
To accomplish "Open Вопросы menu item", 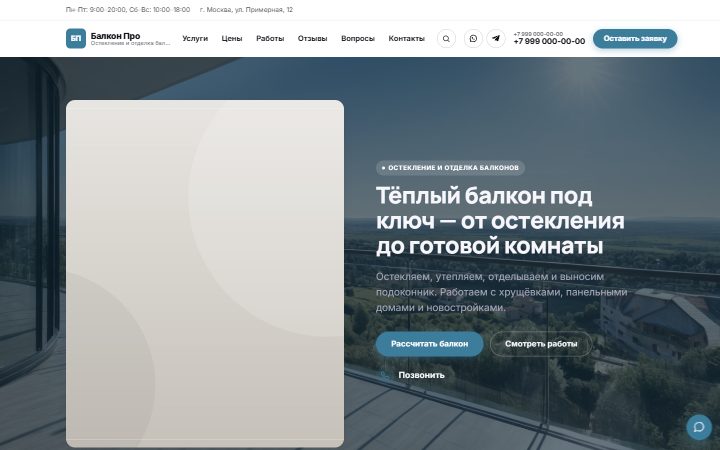I will [358, 39].
